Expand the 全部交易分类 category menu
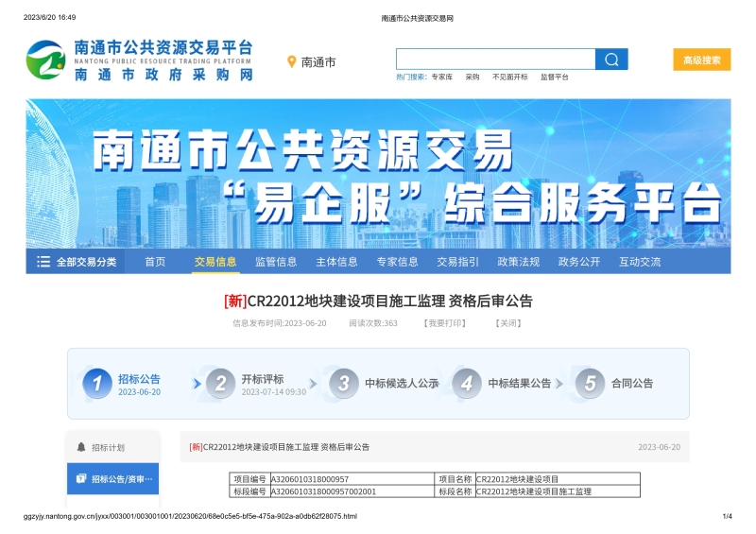This screenshot has width=756, height=534. click(x=76, y=262)
